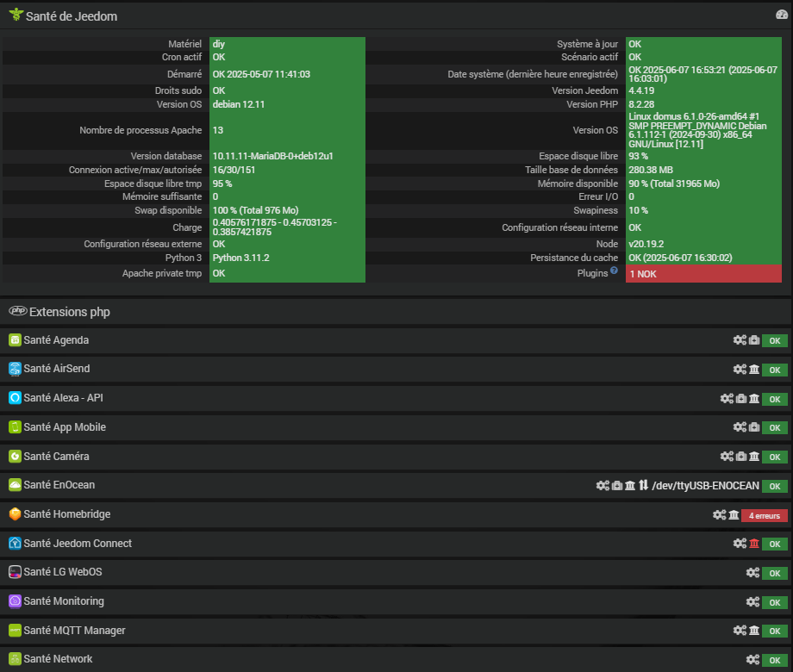793x672 pixels.
Task: Click the /dev/ttyUSB-ENOCEAN port text
Action: [x=705, y=486]
